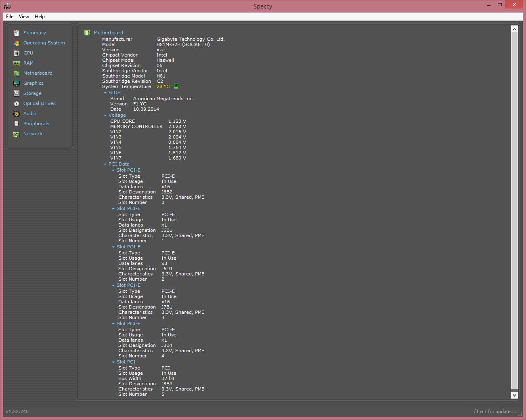Click the Optical Drives disc icon
The height and width of the screenshot is (420, 526).
coord(16,103)
